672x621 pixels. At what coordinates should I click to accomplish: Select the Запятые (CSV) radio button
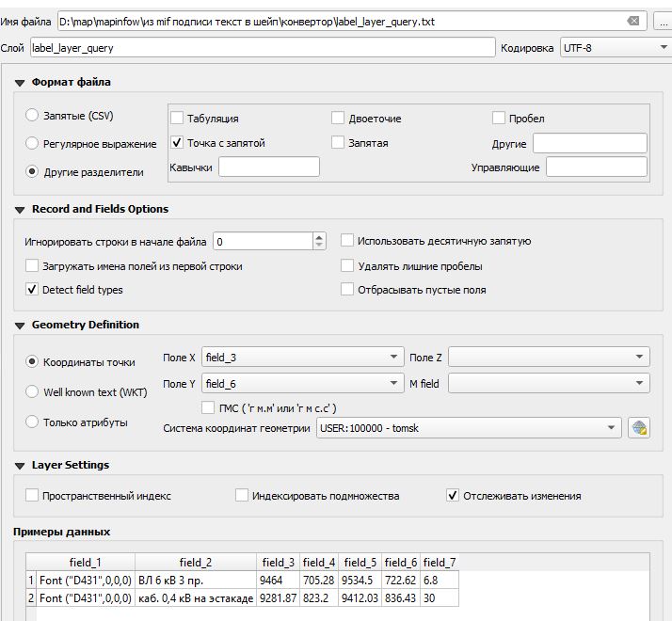(33, 117)
